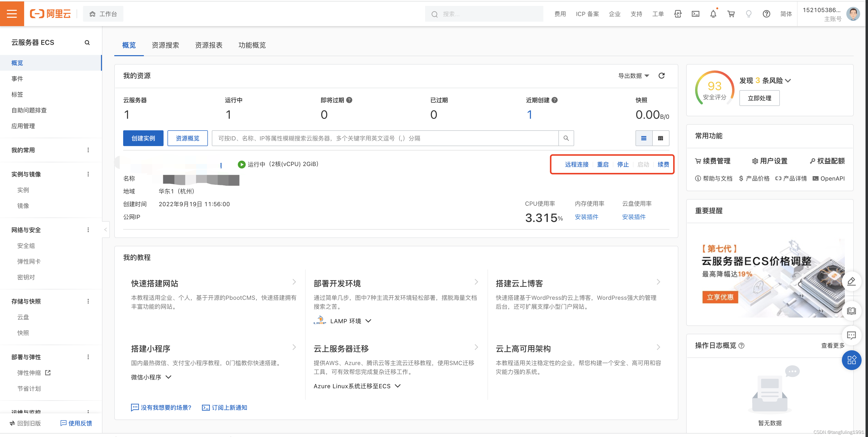Viewport: 868px width, 437px height.
Task: Open 快速搭建网站 tutorial arrow
Action: (x=294, y=282)
